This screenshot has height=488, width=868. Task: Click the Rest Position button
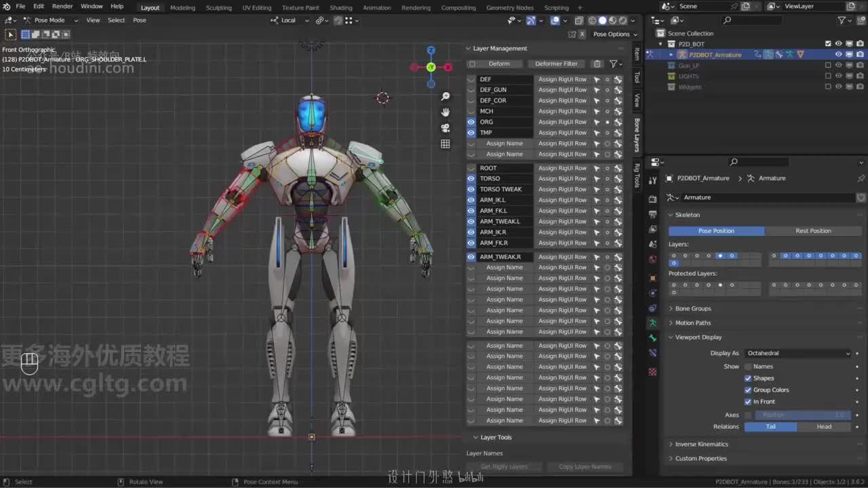[x=813, y=231]
